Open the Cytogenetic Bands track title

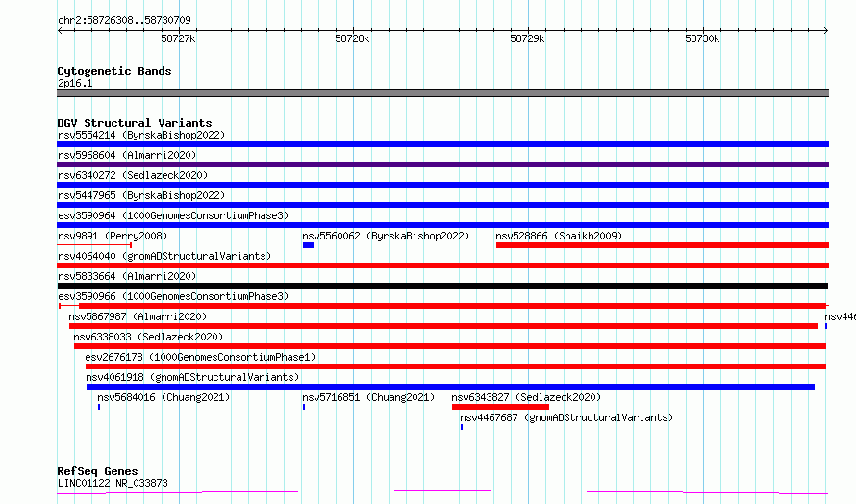pyautogui.click(x=114, y=71)
